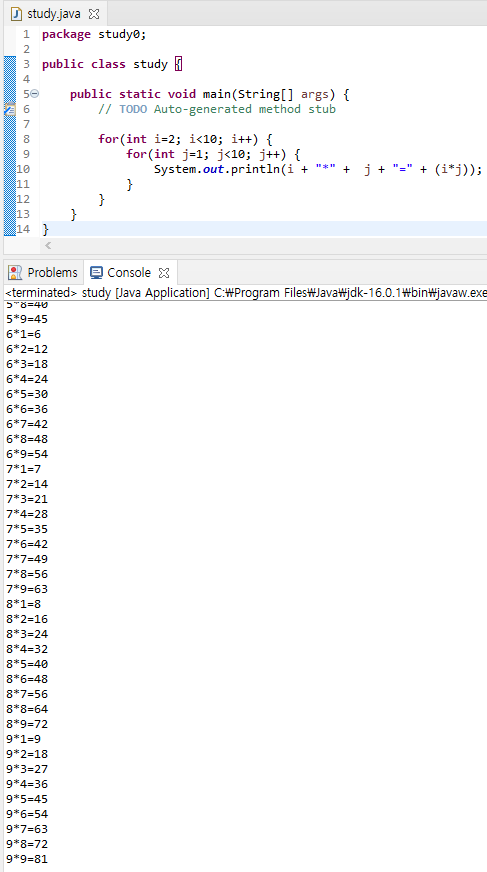Click console output line '5*9=45'
The width and height of the screenshot is (487, 872).
coord(27,319)
